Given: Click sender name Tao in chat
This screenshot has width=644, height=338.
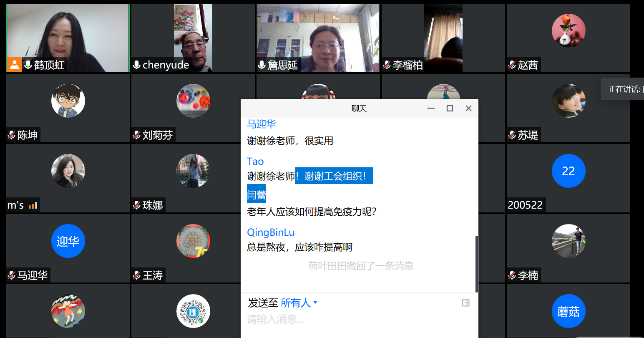Looking at the screenshot, I should (x=255, y=161).
